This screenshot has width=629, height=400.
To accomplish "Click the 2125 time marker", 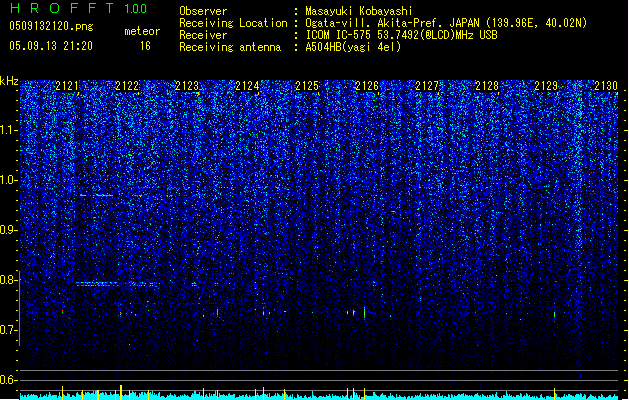I will pos(307,86).
